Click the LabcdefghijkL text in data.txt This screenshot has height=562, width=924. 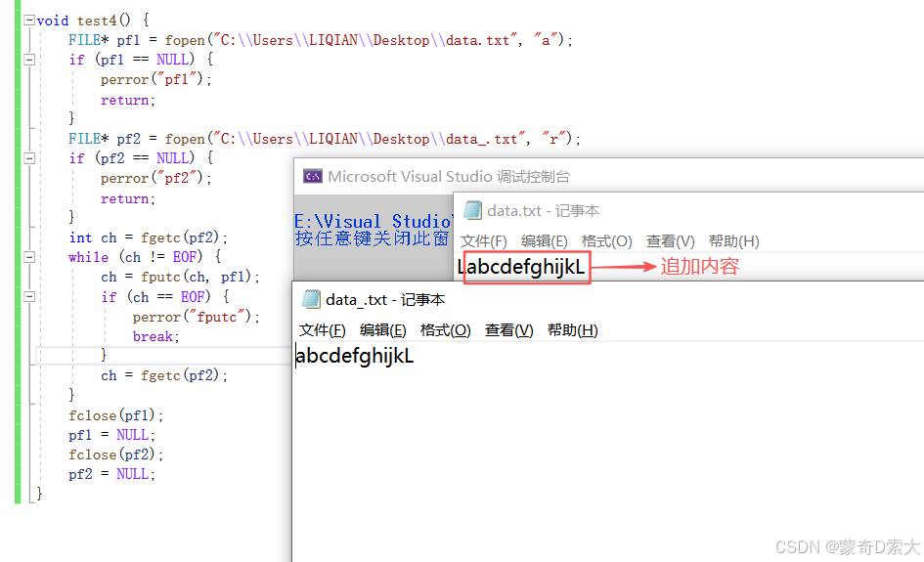[521, 267]
